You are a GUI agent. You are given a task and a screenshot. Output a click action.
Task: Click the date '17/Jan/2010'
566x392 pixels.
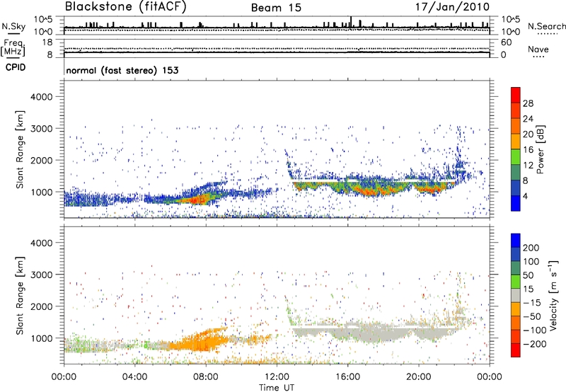453,7
